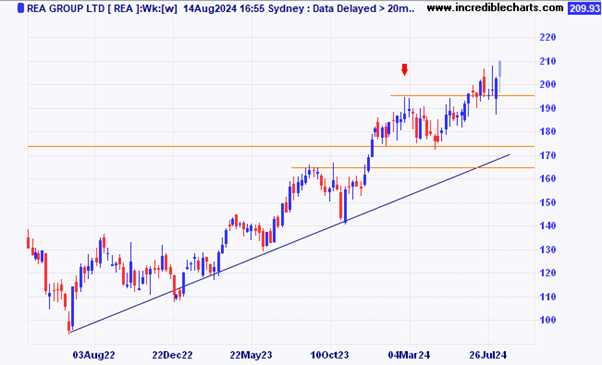The width and height of the screenshot is (602, 365).
Task: Click the 210 price axis label
Action: (547, 61)
